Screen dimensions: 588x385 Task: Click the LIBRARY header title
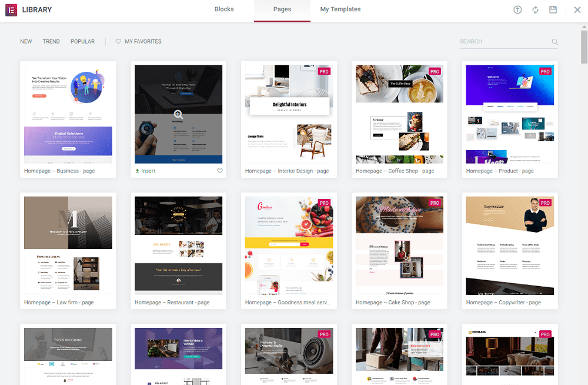[36, 10]
